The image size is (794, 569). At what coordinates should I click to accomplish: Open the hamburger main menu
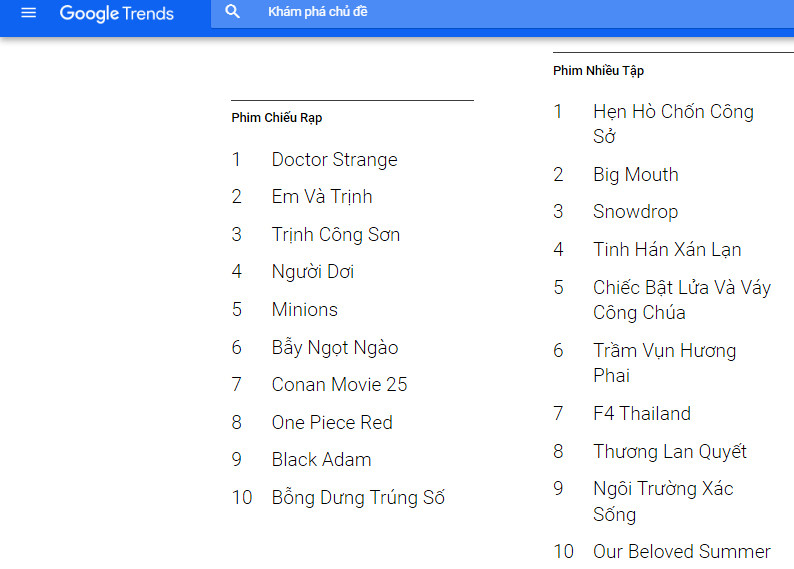tap(28, 13)
